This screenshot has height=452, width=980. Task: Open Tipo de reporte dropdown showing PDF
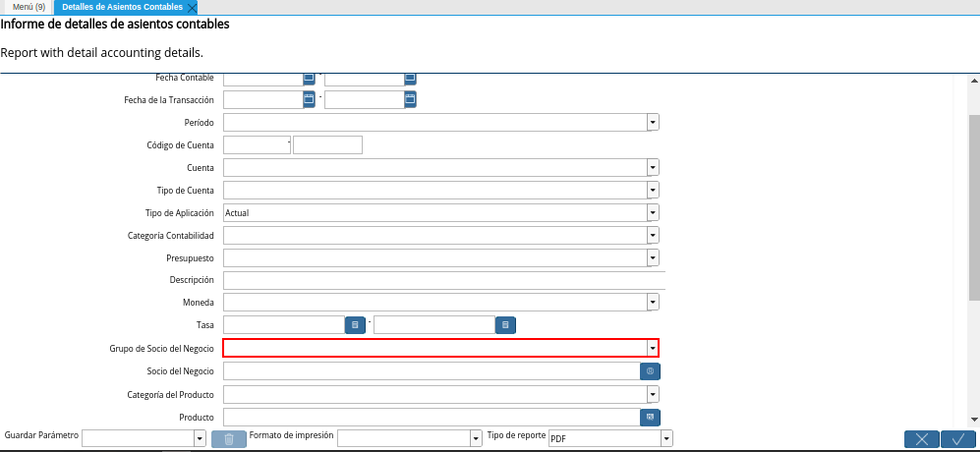pyautogui.click(x=666, y=439)
